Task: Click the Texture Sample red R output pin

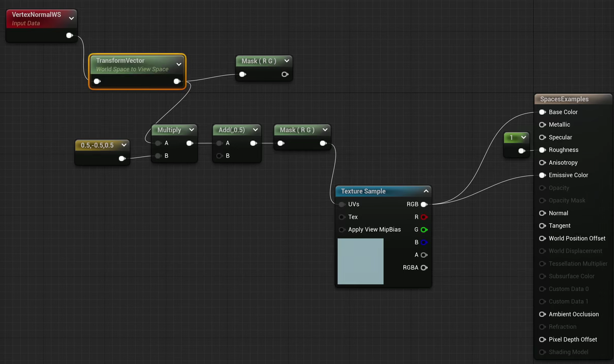Action: click(424, 217)
